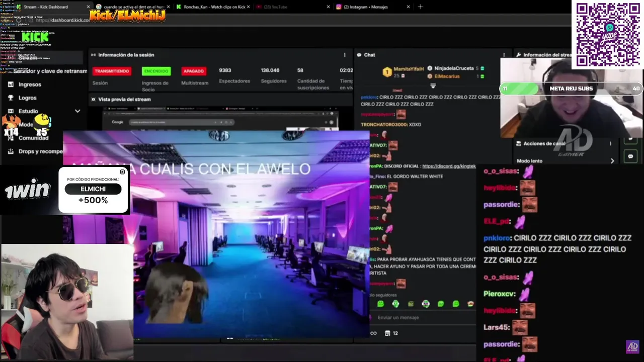644x362 pixels.
Task: Click NinjadelaCruceta in the leaderboard
Action: 454,68
